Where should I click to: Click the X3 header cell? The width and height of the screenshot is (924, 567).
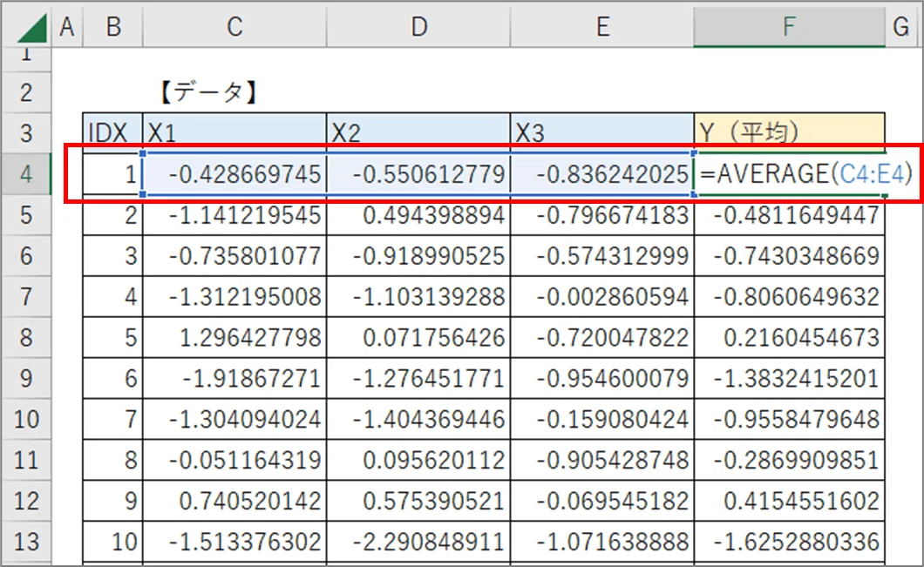[x=602, y=133]
